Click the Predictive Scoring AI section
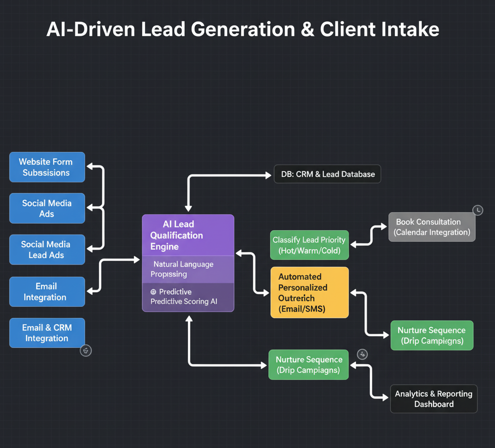The height and width of the screenshot is (448, 495). (188, 297)
